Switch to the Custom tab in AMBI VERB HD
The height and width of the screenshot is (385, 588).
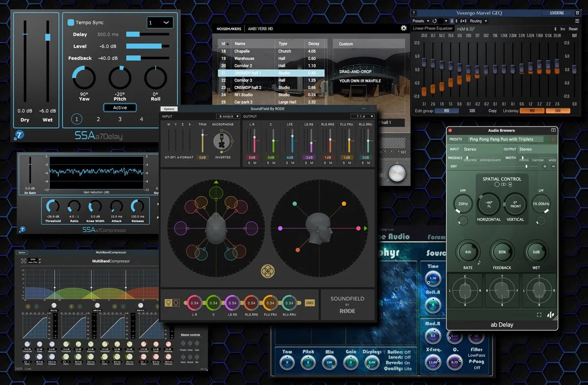345,43
